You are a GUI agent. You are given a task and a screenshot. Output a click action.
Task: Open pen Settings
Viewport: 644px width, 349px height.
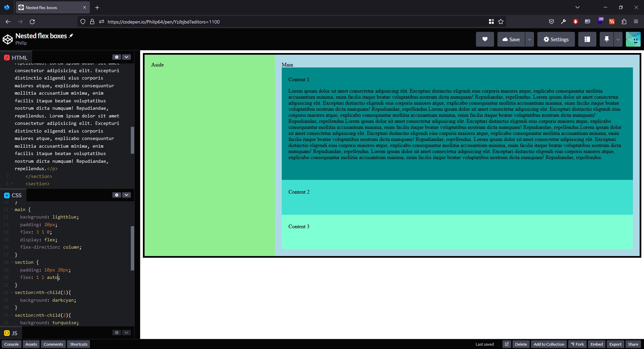pos(556,39)
